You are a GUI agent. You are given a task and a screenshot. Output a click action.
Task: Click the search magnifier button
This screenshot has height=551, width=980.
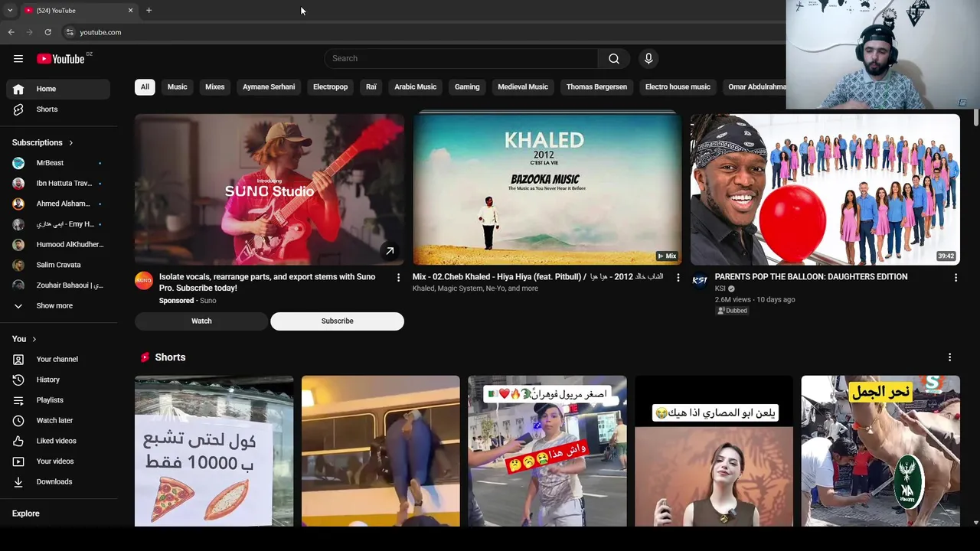point(614,59)
